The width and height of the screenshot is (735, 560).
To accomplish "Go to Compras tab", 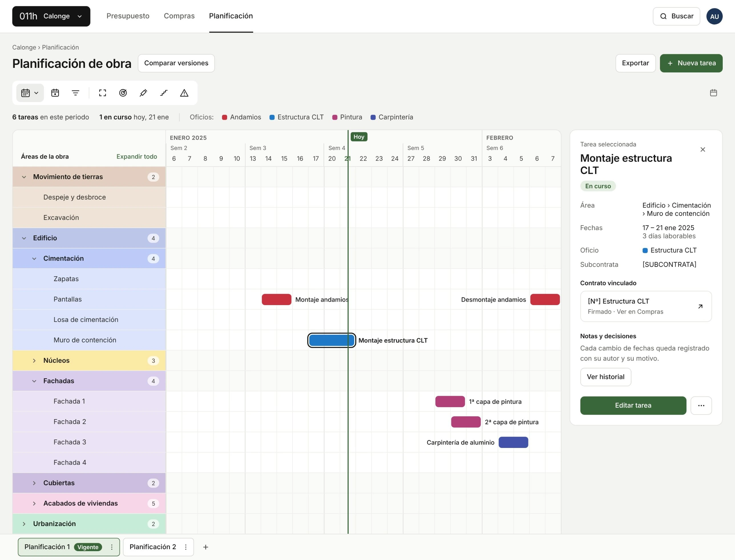I will 179,16.
